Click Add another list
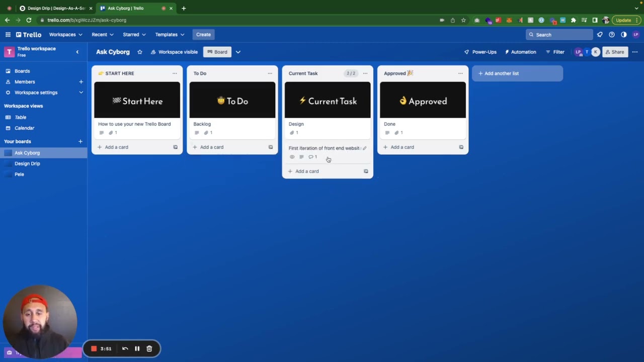The height and width of the screenshot is (362, 644). pos(517,73)
